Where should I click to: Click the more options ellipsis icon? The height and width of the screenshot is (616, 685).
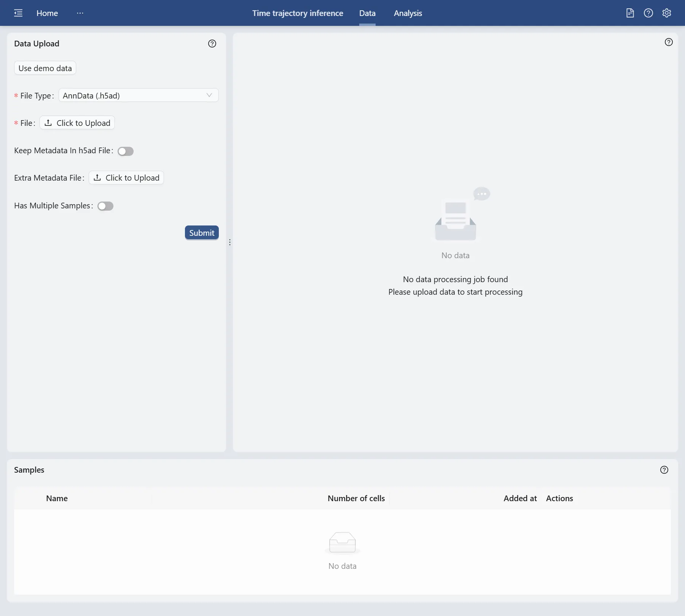80,13
